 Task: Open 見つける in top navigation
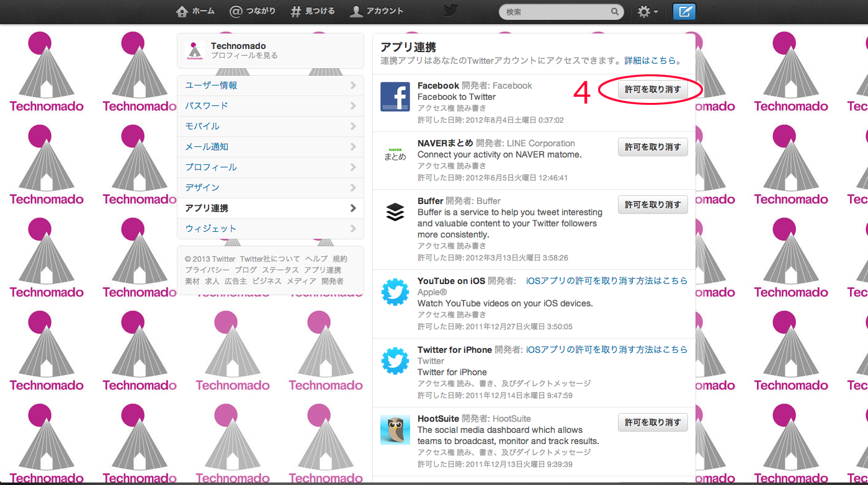[x=313, y=11]
